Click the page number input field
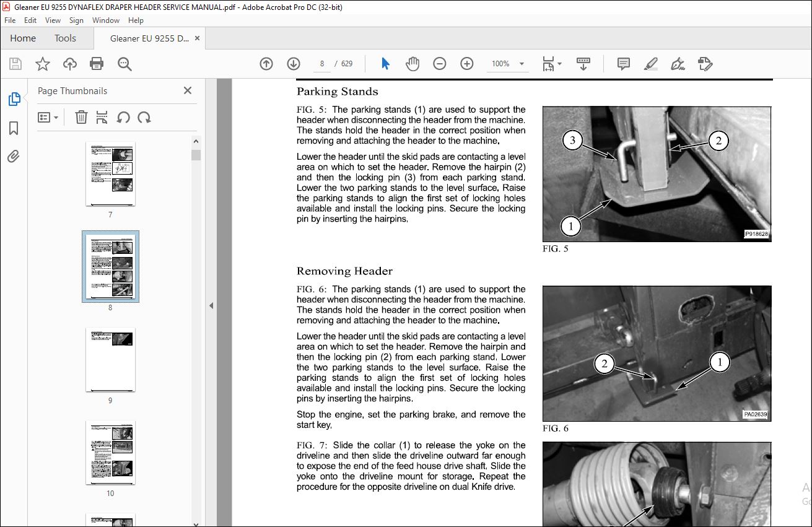812x527 pixels. click(322, 64)
